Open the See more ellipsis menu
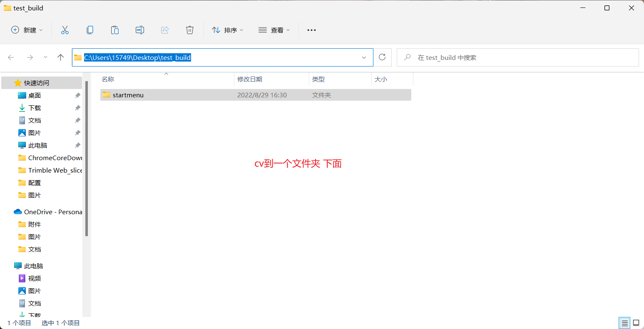 (x=311, y=30)
